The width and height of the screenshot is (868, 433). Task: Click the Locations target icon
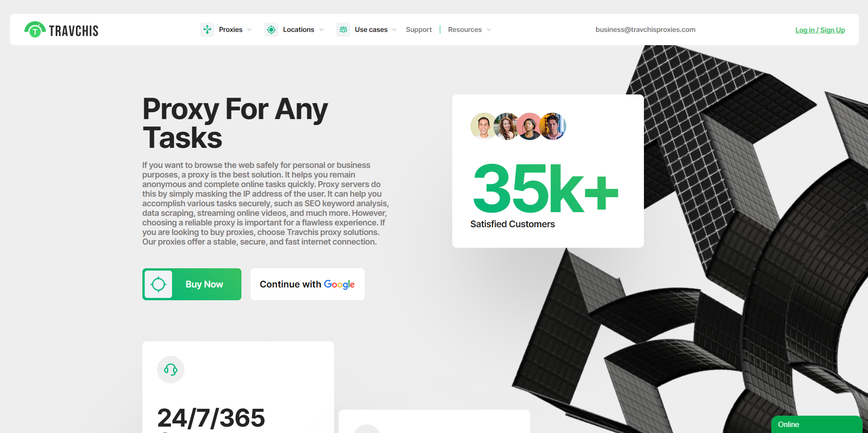(x=271, y=30)
